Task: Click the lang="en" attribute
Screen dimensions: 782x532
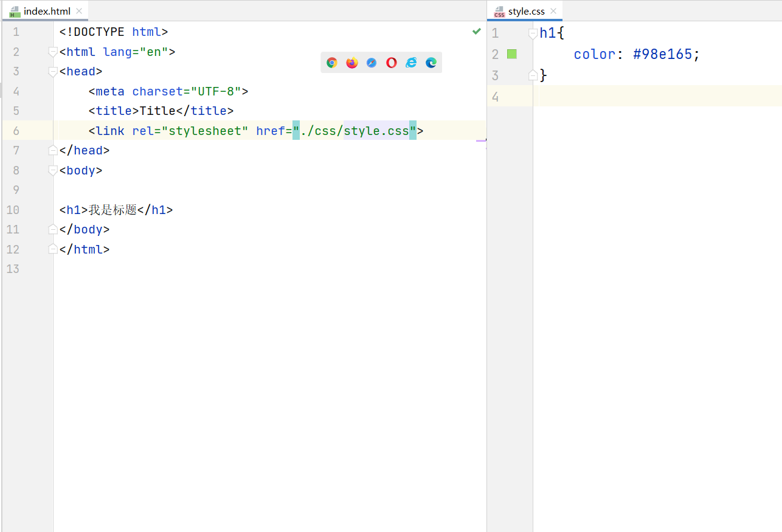Action: (x=136, y=52)
